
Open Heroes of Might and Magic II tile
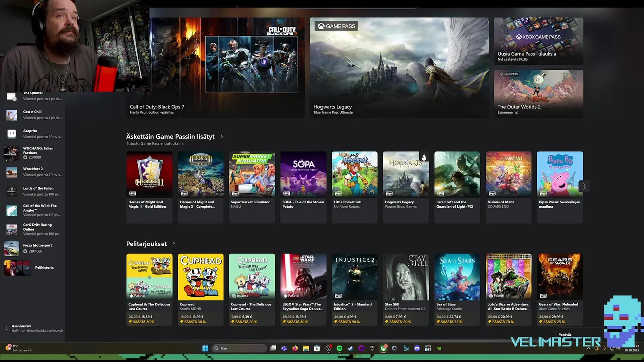pos(149,187)
